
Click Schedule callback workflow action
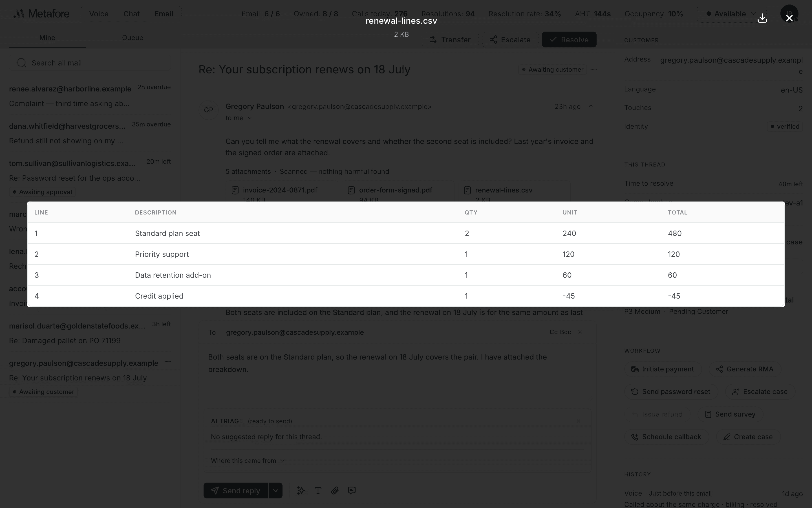click(x=667, y=437)
